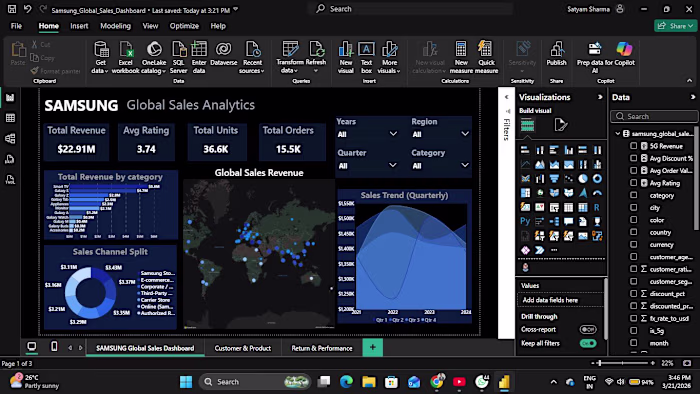
Task: Open Enter data table tool
Action: (199, 57)
